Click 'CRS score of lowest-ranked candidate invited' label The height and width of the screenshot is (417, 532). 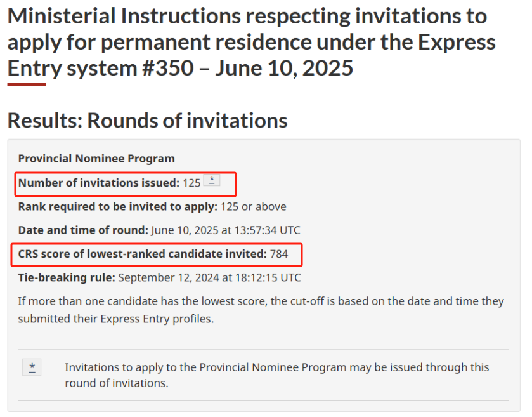tap(143, 254)
